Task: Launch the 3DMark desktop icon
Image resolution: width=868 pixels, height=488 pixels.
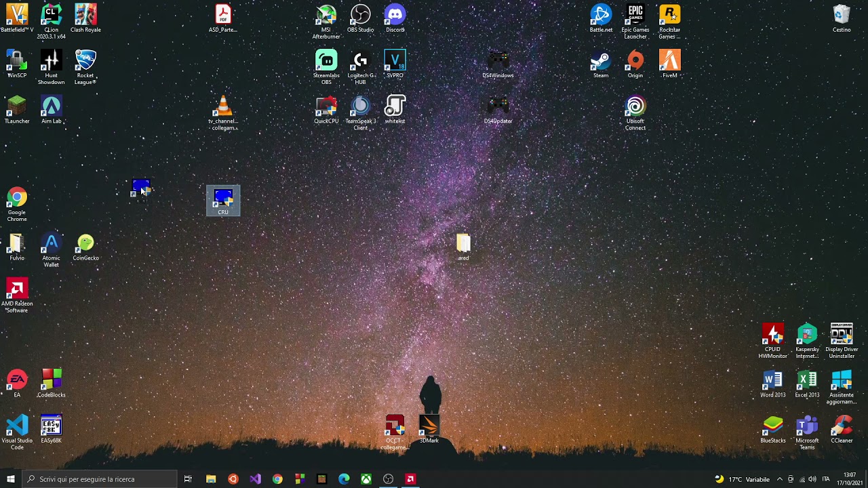Action: [x=429, y=429]
